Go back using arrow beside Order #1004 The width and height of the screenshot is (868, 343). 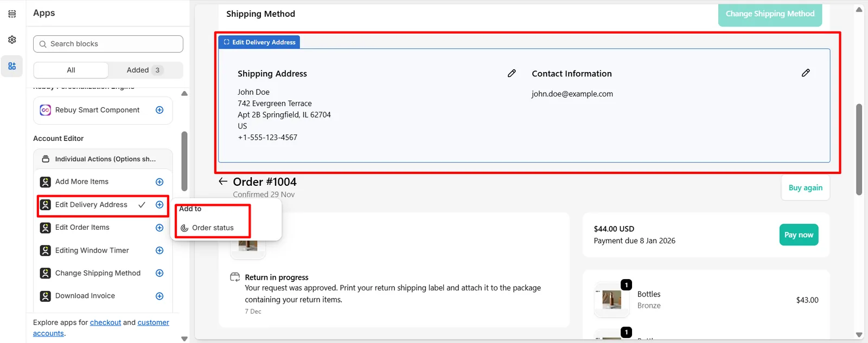point(223,182)
